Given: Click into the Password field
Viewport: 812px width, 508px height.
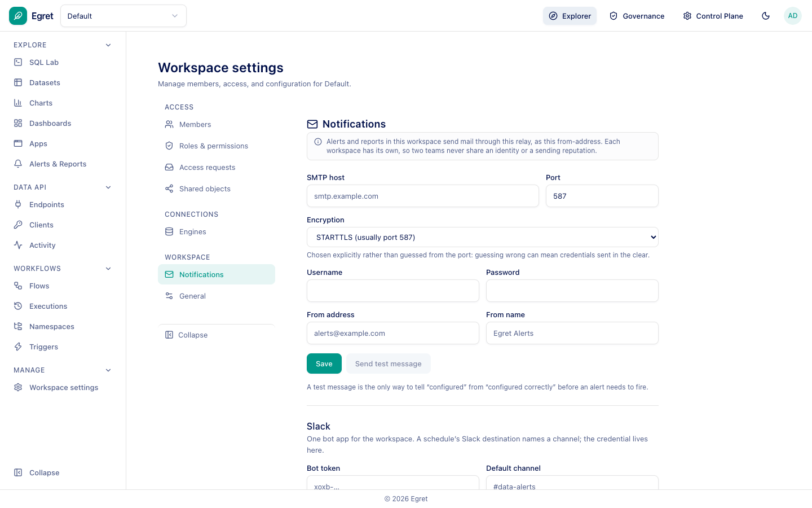Looking at the screenshot, I should [x=572, y=291].
